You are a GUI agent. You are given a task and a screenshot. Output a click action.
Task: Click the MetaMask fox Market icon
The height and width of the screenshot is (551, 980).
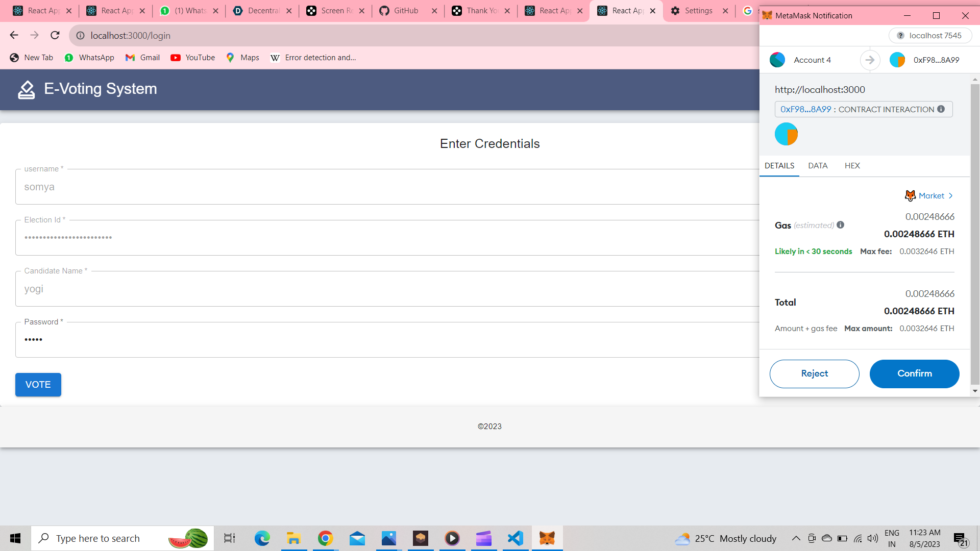click(x=910, y=196)
